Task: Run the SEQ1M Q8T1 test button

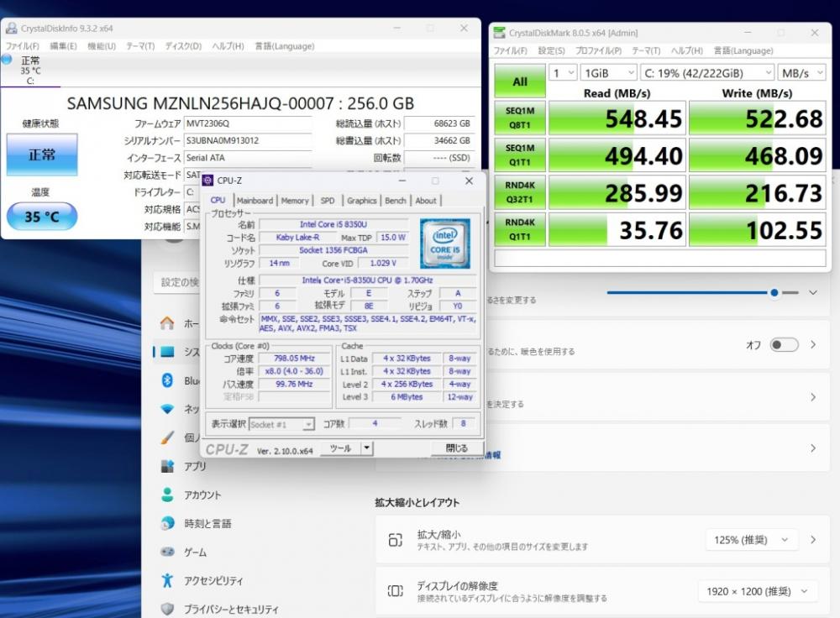Action: pos(520,118)
